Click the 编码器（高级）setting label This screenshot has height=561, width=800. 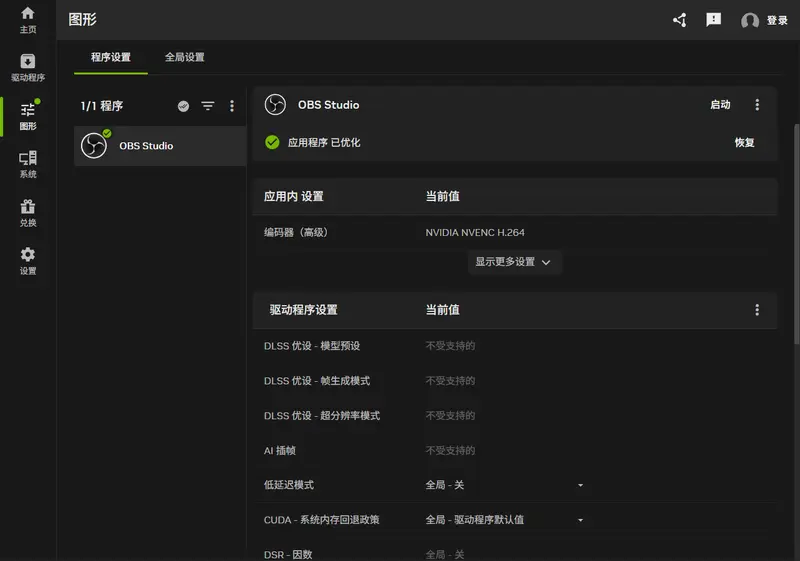pyautogui.click(x=296, y=233)
